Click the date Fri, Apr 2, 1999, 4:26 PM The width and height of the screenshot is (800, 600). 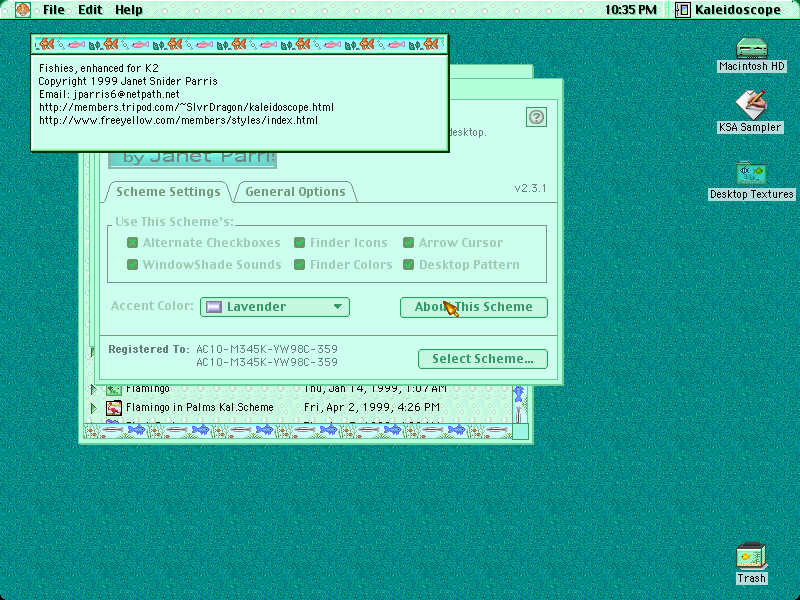click(371, 408)
